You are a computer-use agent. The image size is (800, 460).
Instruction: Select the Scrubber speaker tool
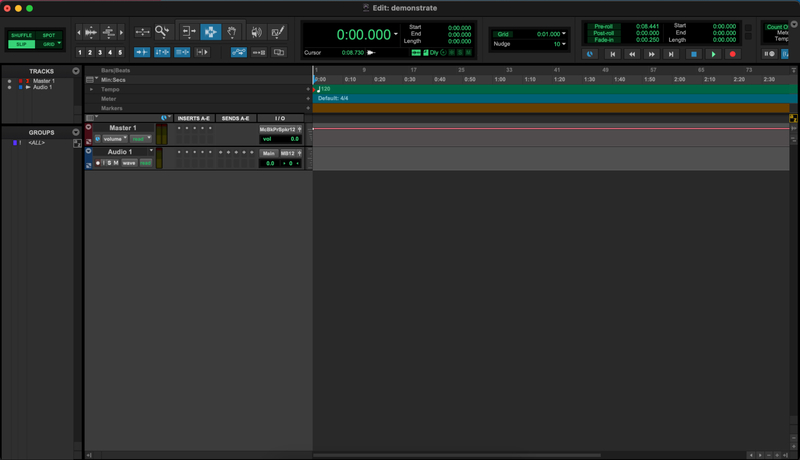click(256, 32)
